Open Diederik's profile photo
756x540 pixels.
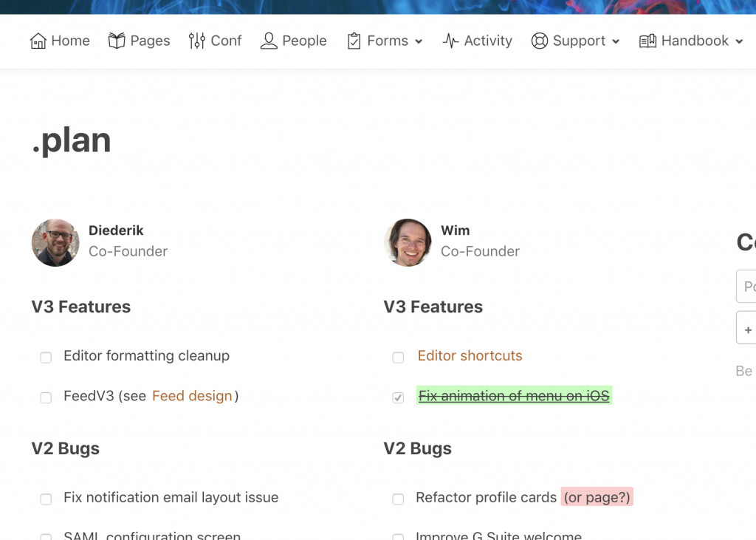[x=55, y=243]
